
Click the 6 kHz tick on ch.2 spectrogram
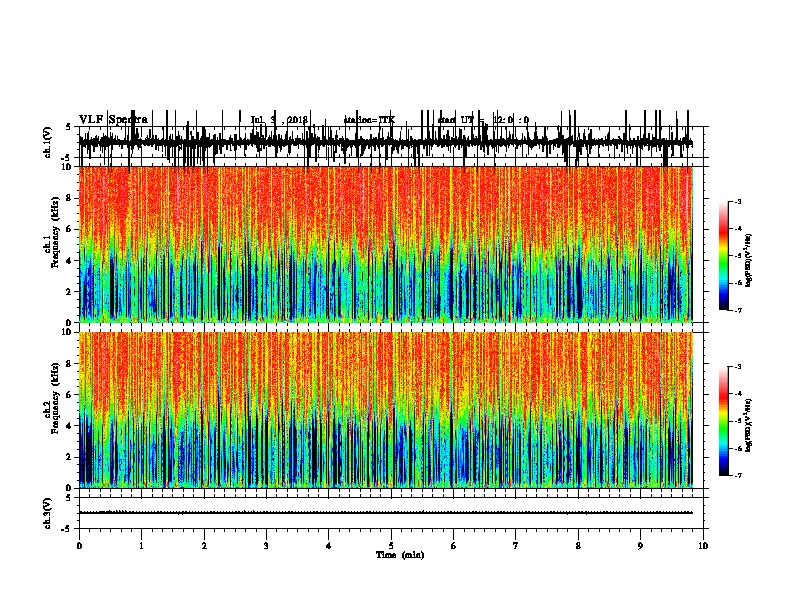click(70, 395)
